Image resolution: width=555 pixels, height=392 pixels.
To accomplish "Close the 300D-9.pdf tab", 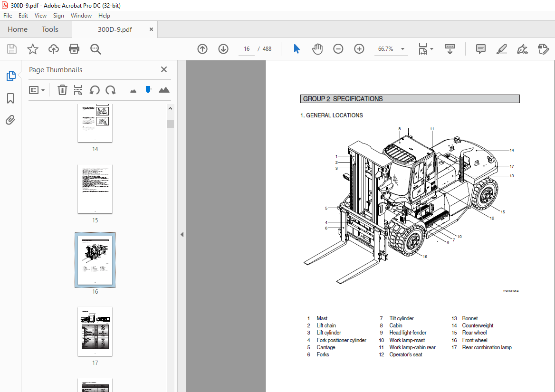I will point(151,29).
